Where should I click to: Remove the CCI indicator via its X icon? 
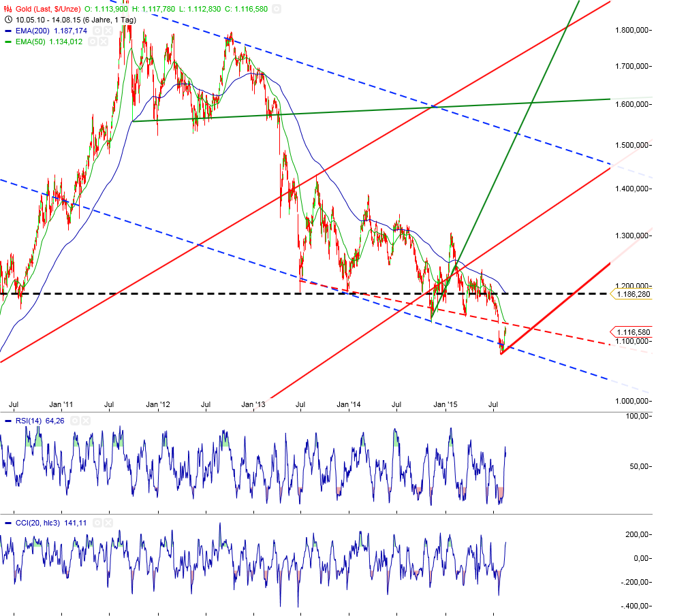108,523
